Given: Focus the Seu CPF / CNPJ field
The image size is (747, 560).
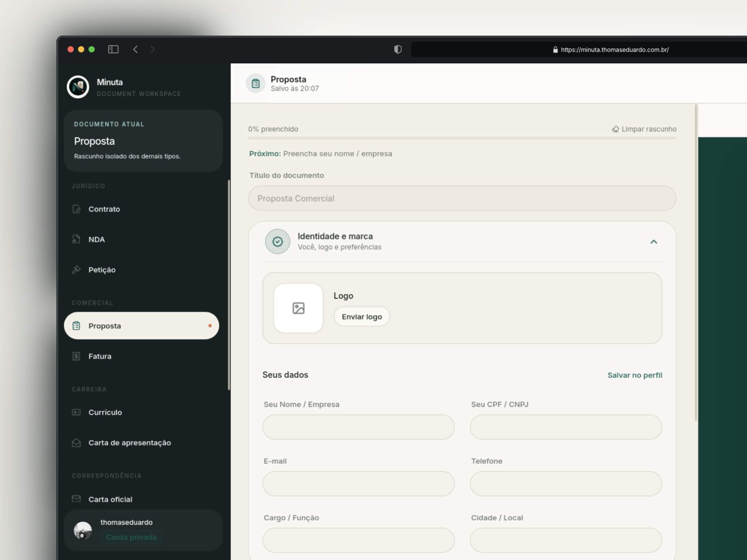Looking at the screenshot, I should tap(566, 427).
